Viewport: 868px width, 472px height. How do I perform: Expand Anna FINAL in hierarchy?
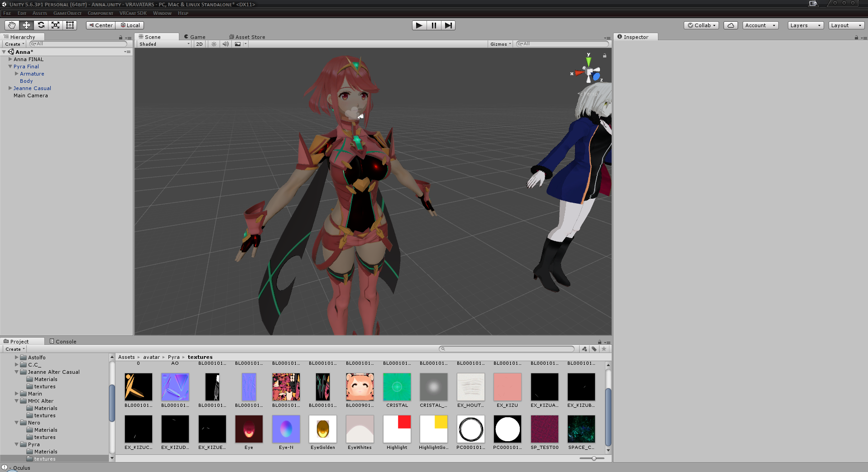[10, 59]
